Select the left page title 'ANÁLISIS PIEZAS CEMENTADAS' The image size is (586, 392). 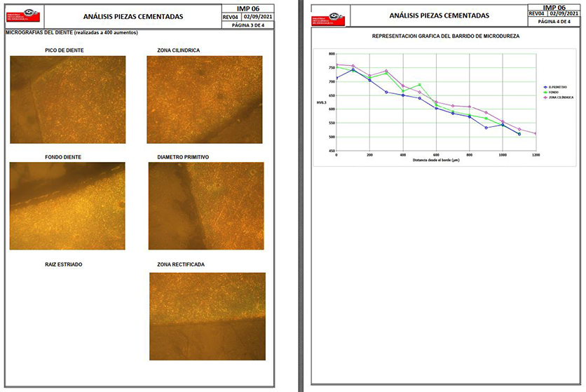click(133, 16)
